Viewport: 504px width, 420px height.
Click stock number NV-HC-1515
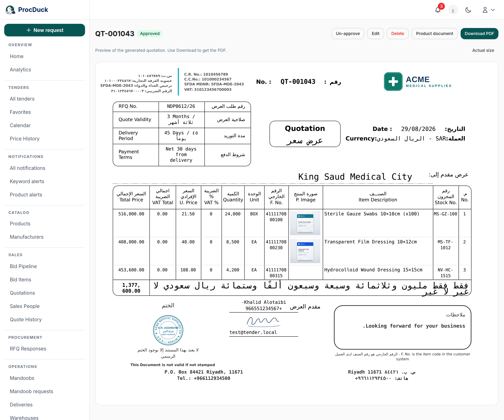[445, 273]
